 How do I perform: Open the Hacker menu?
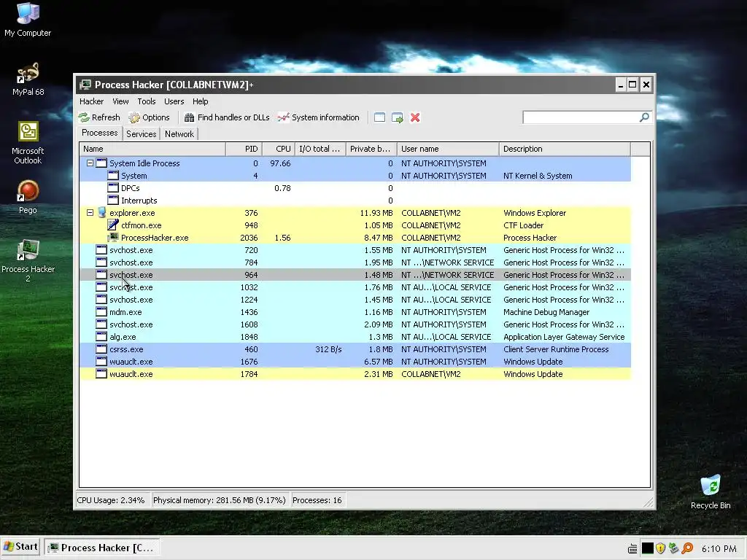click(x=91, y=101)
